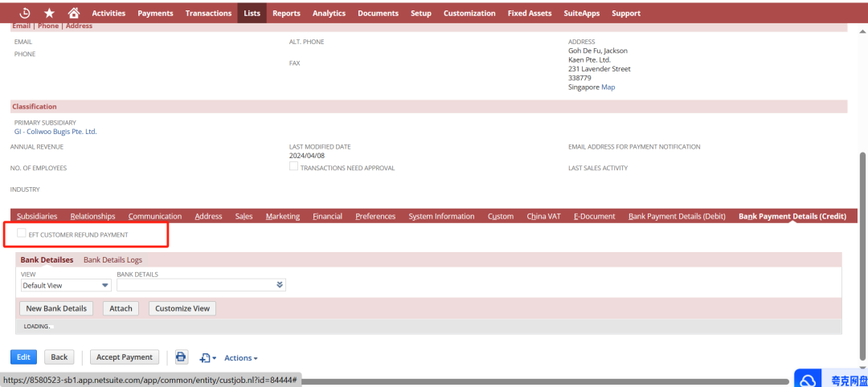Open the Recent Records clock icon
The height and width of the screenshot is (387, 868).
pos(25,13)
